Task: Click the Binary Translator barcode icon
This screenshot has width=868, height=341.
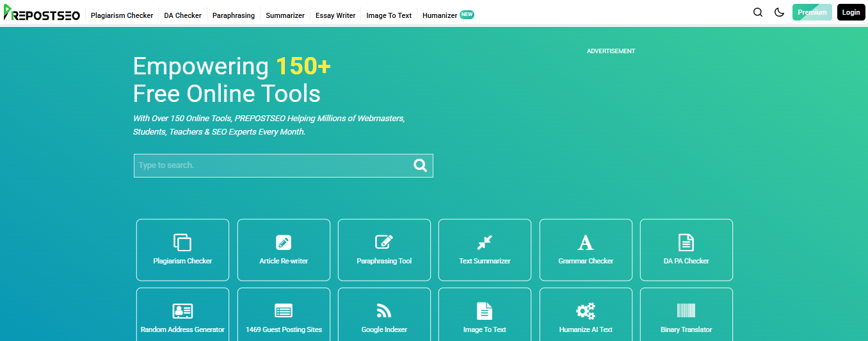Action: coord(686,311)
